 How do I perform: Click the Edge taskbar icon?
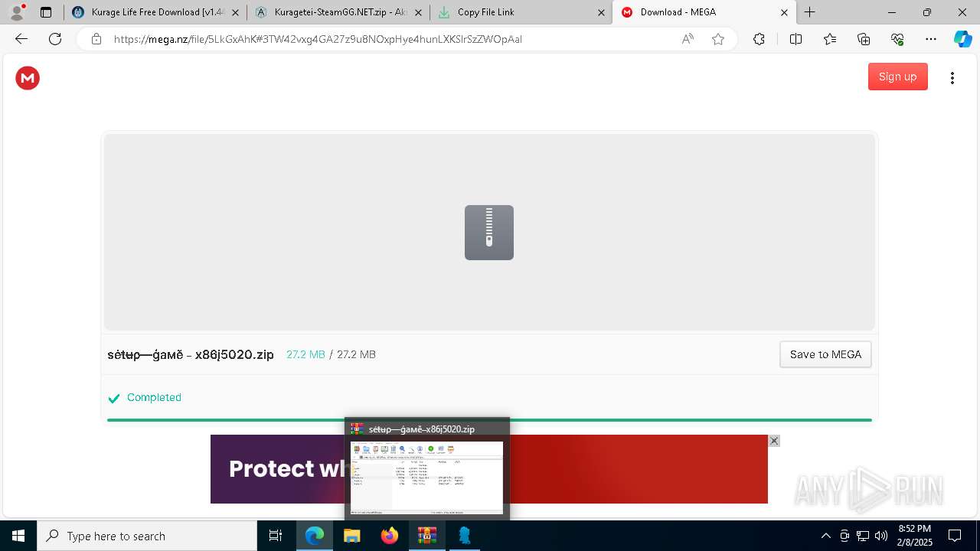point(315,536)
